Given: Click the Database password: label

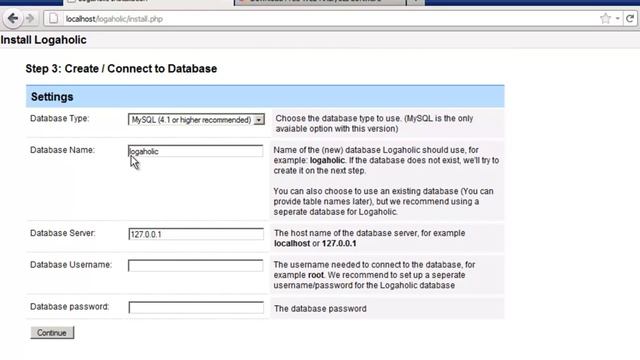Looking at the screenshot, I should coord(70,307).
